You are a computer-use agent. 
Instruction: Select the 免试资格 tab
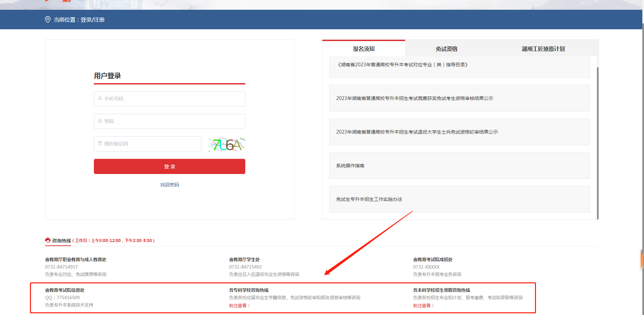click(x=446, y=49)
